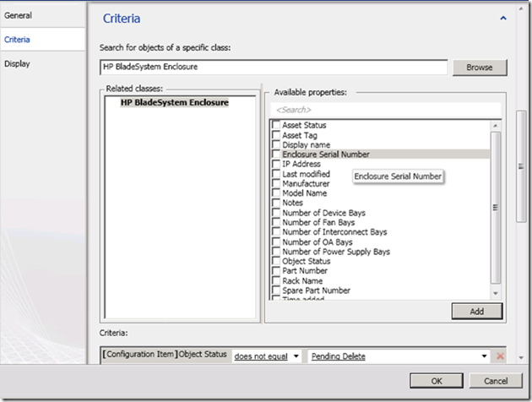
Task: Select the Manufacturer property checkbox
Action: [x=275, y=183]
